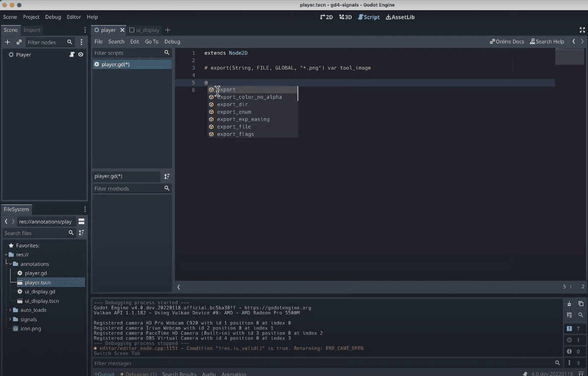Switch to the ui_display script tab
The height and width of the screenshot is (376, 588).
144,29
